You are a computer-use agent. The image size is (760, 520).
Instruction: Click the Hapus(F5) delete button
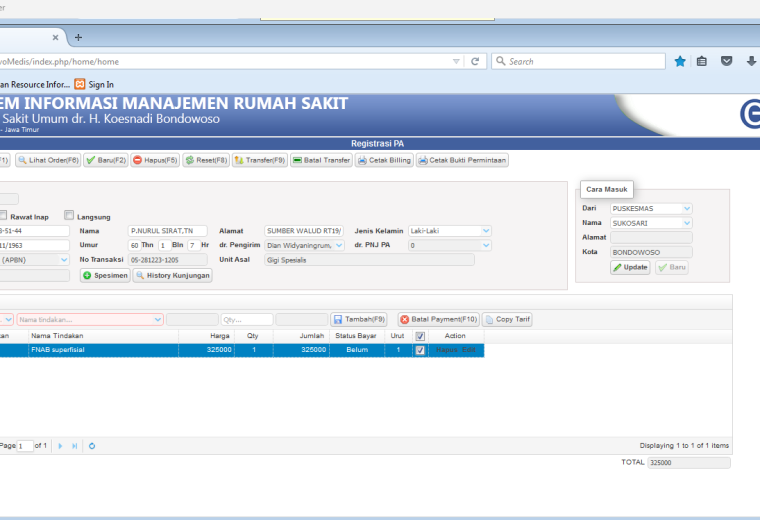point(155,160)
